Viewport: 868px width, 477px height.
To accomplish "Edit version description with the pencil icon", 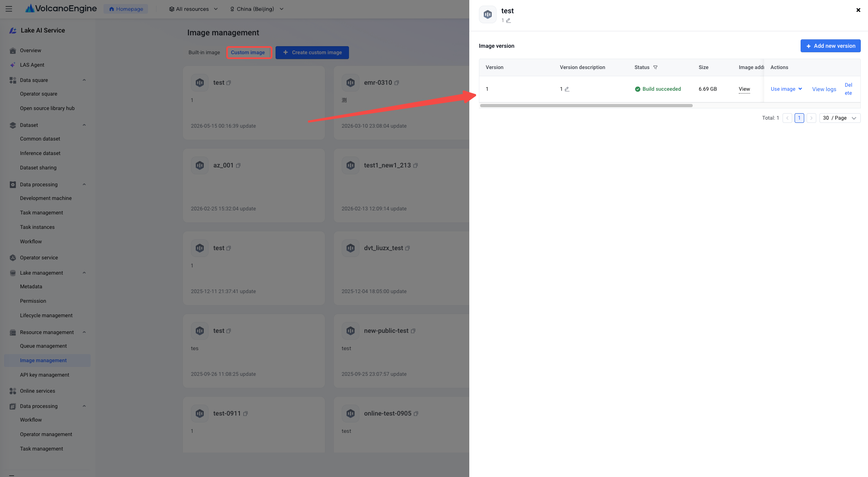I will (x=567, y=89).
